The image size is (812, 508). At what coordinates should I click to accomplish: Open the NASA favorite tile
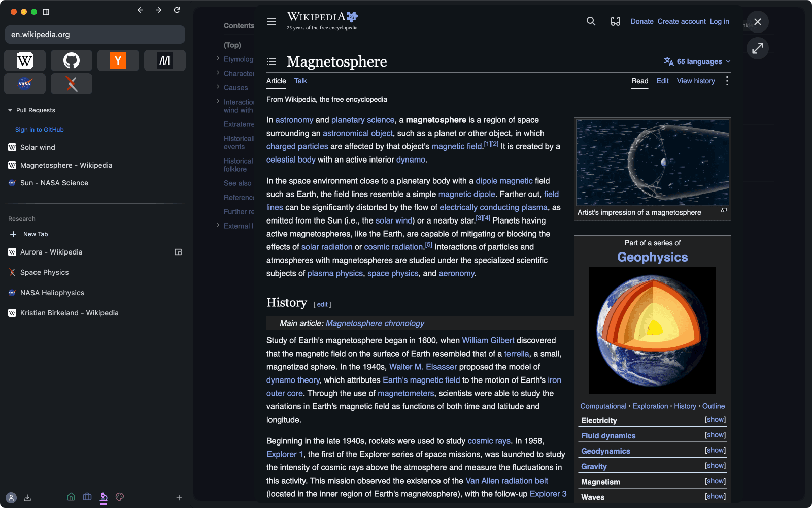[x=25, y=84]
